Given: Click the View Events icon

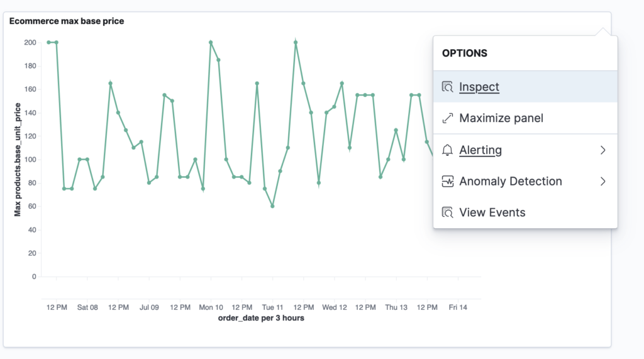Looking at the screenshot, I should tap(447, 213).
